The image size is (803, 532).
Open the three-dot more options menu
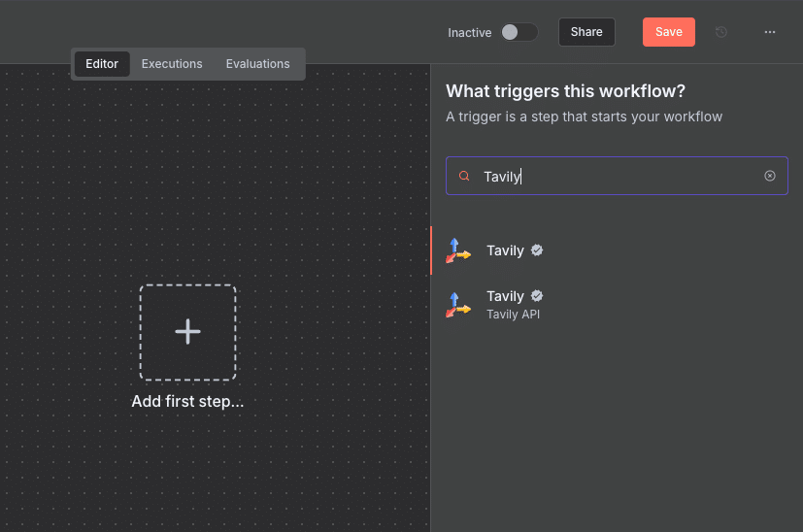pyautogui.click(x=770, y=32)
